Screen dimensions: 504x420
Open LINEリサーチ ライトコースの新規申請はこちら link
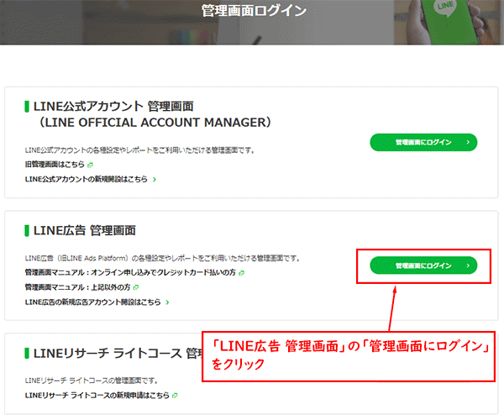pos(97,396)
